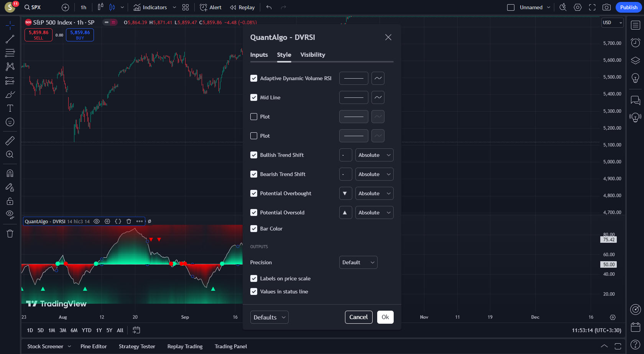Viewport: 644px width, 354px height.
Task: Hide indicator using the eye icon
Action: pos(97,221)
